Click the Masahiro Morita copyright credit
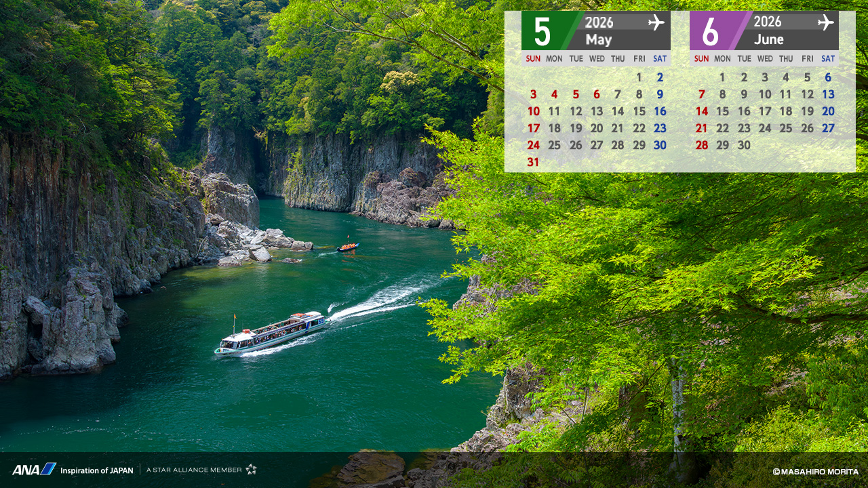The image size is (868, 488). [815, 471]
